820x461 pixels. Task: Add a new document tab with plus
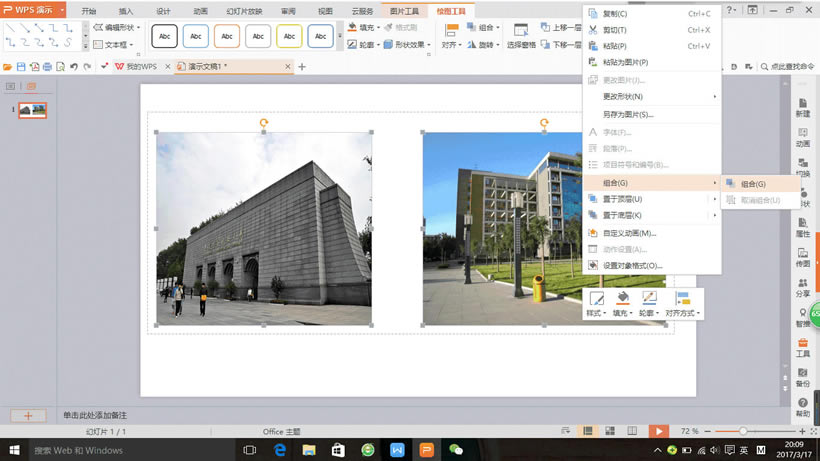(302, 66)
